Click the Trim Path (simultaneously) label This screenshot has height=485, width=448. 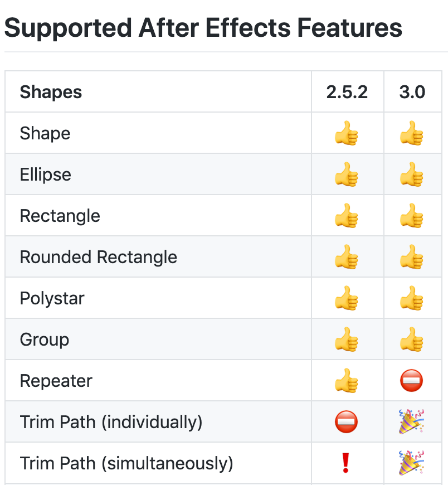pyautogui.click(x=126, y=463)
